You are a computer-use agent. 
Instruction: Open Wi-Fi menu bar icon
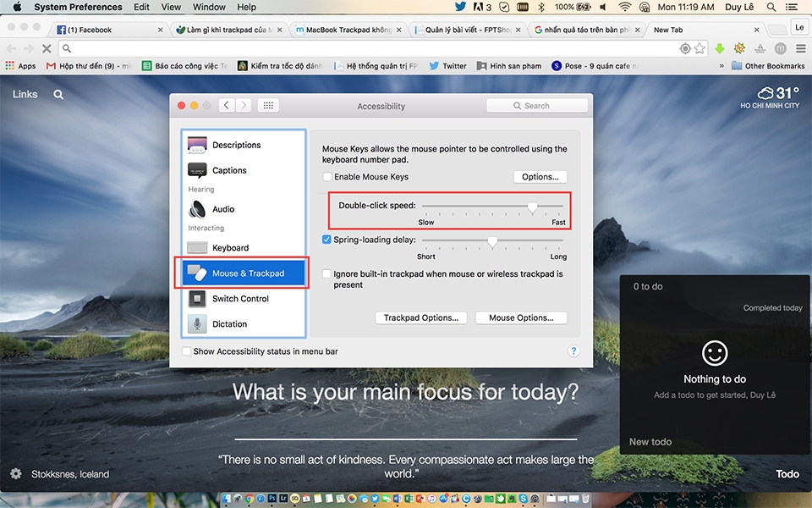pos(624,7)
